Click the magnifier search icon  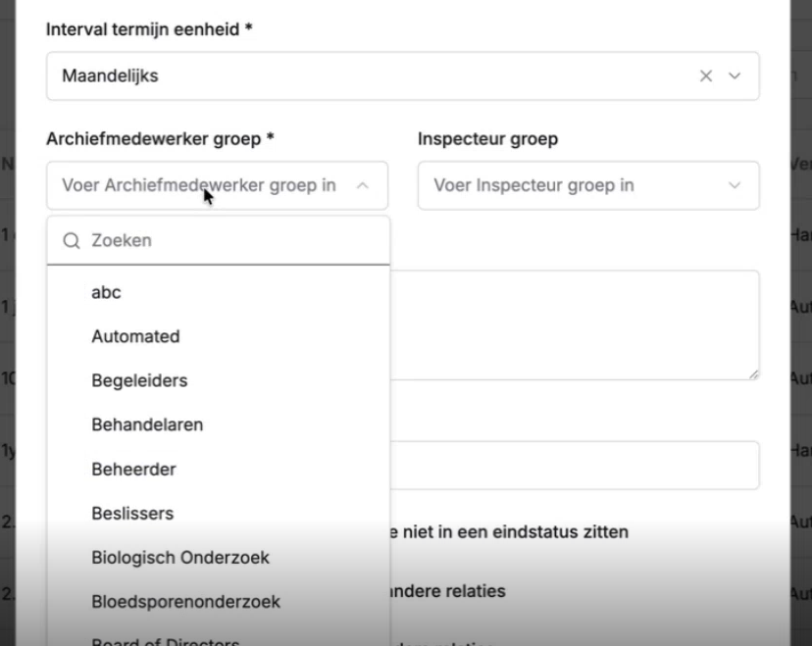[x=72, y=241]
